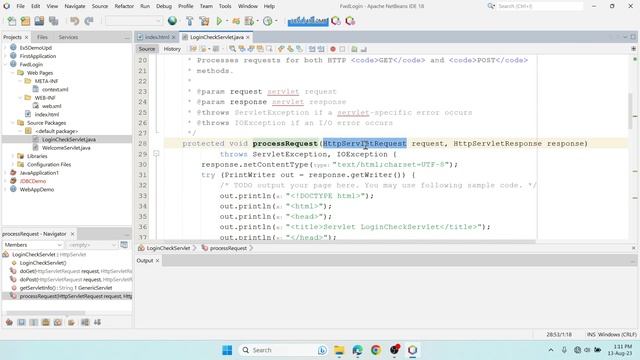Screen dimensions: 640x360
Task: Open File Explorer from taskbar
Action: (339, 350)
